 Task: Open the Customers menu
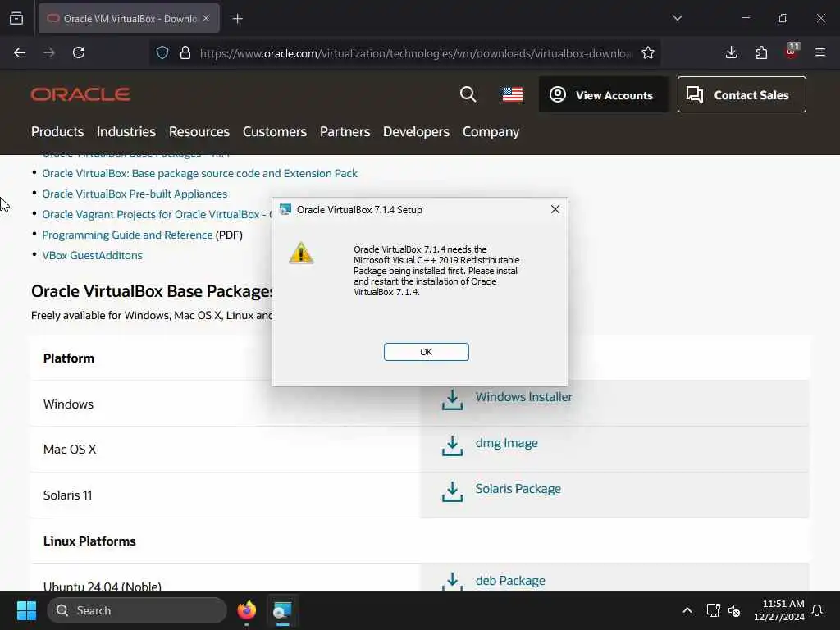pyautogui.click(x=274, y=132)
